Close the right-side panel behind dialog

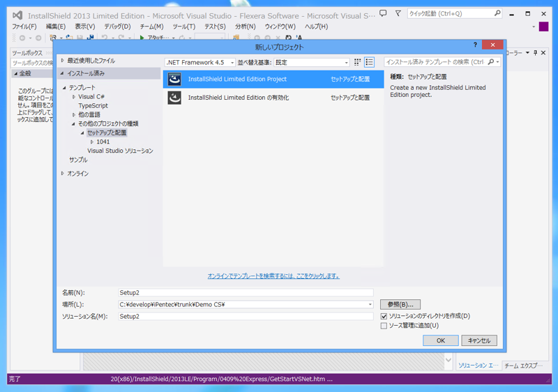click(543, 52)
